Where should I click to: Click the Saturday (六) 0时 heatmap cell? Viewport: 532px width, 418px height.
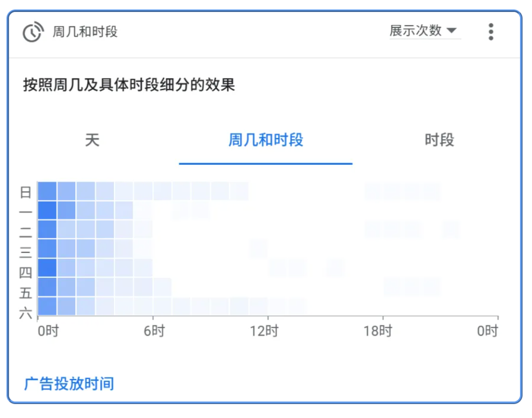[x=47, y=306]
